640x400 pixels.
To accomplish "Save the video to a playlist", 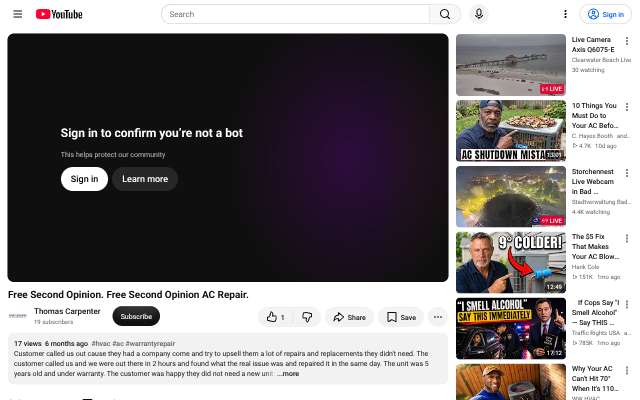I will coord(402,317).
